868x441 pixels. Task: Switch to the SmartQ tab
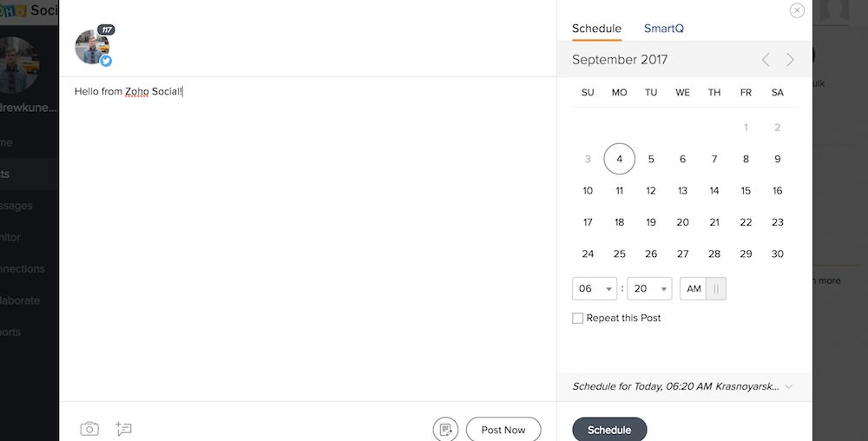[x=664, y=29]
